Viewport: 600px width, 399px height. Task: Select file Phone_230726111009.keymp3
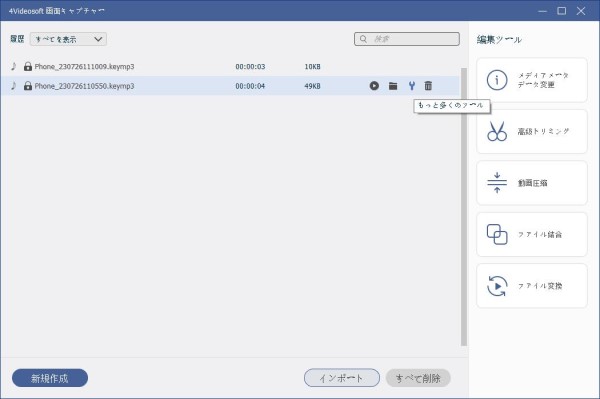84,66
